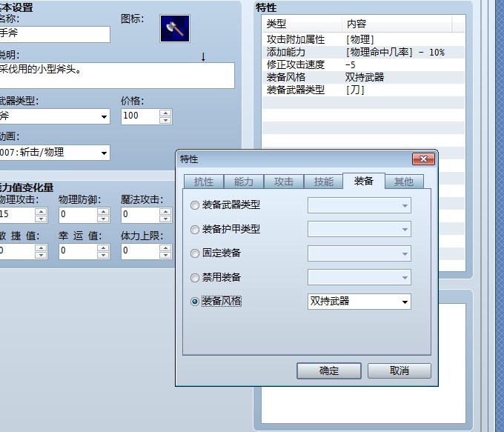
Task: Open the 武器类型 dropdown showing 斧
Action: (55, 116)
